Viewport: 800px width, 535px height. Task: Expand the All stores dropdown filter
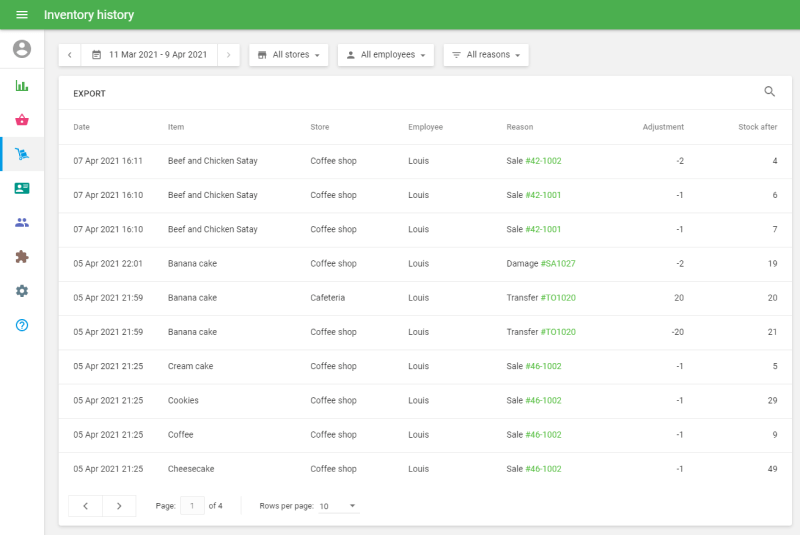tap(289, 55)
